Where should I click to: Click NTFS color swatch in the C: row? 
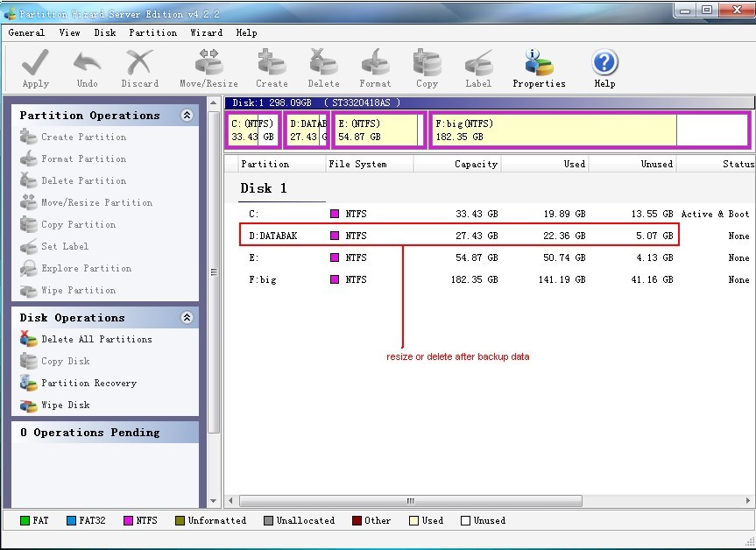point(335,214)
